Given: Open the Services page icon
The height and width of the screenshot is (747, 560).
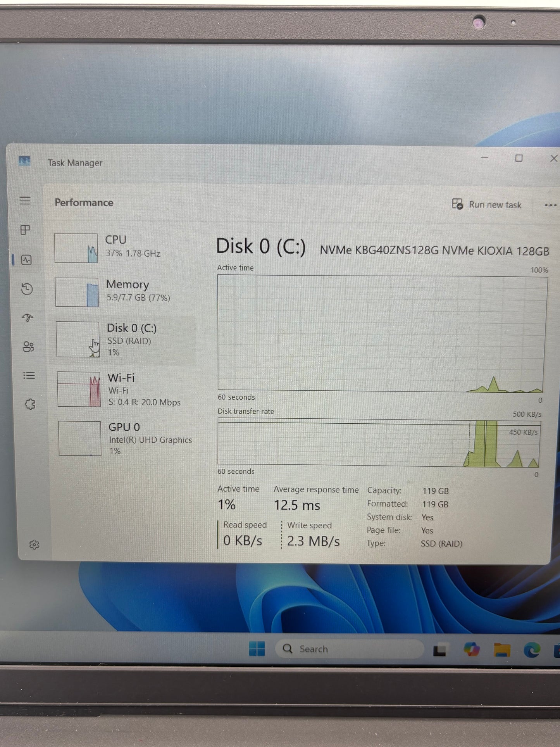Looking at the screenshot, I should (30, 404).
